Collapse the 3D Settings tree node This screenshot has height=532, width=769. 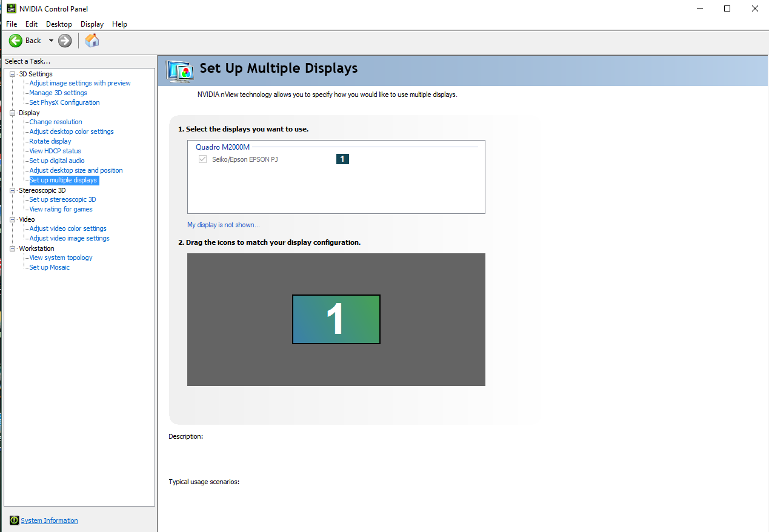click(13, 74)
